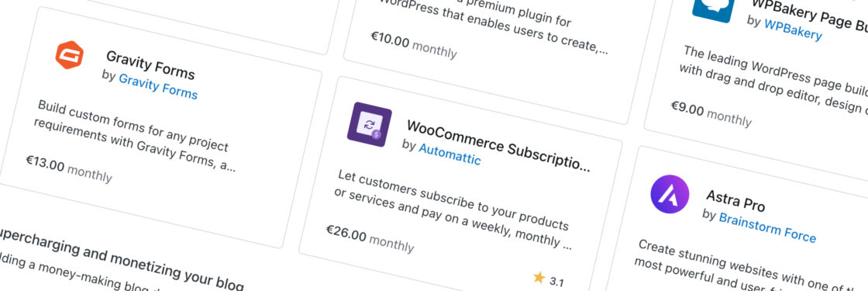The height and width of the screenshot is (291, 868).
Task: Click the €13.00 monthly price
Action: (69, 169)
